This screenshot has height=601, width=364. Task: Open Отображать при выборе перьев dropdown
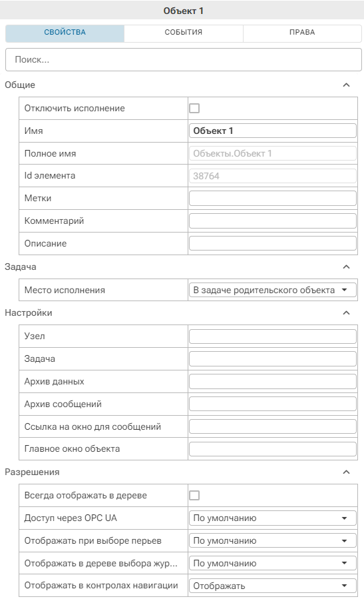tap(273, 541)
